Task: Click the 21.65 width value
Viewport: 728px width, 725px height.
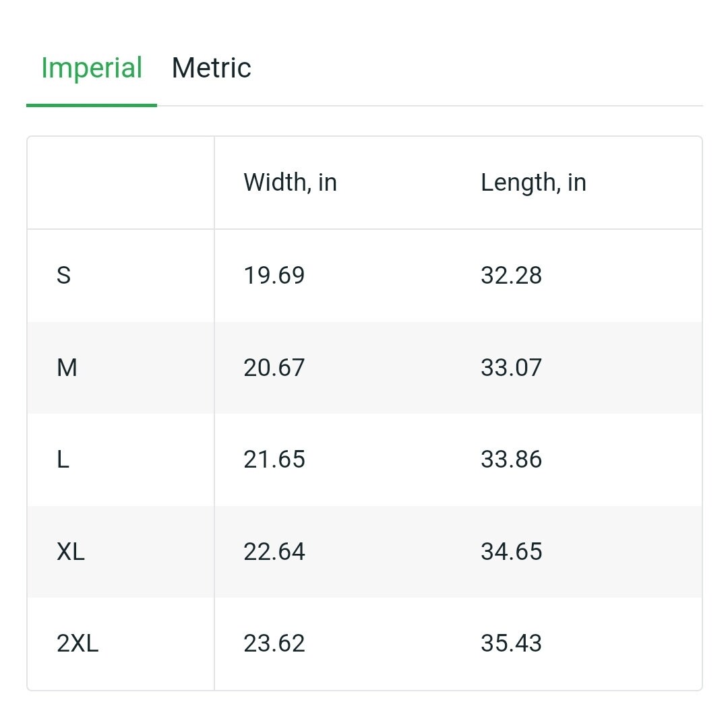Action: (274, 460)
